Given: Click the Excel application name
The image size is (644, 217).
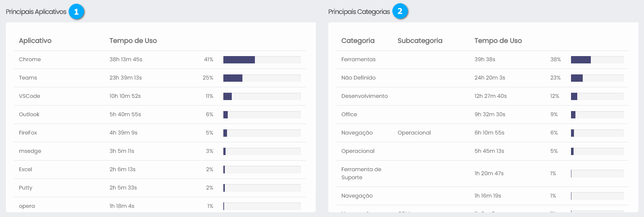Looking at the screenshot, I should [x=25, y=169].
